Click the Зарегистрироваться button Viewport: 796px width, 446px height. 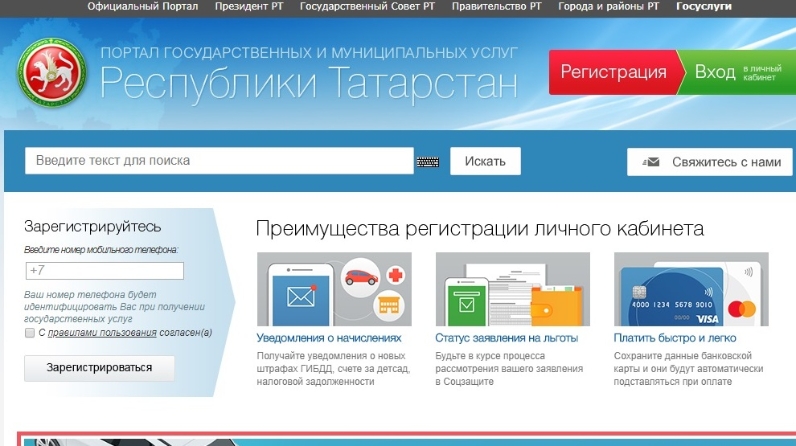point(99,367)
